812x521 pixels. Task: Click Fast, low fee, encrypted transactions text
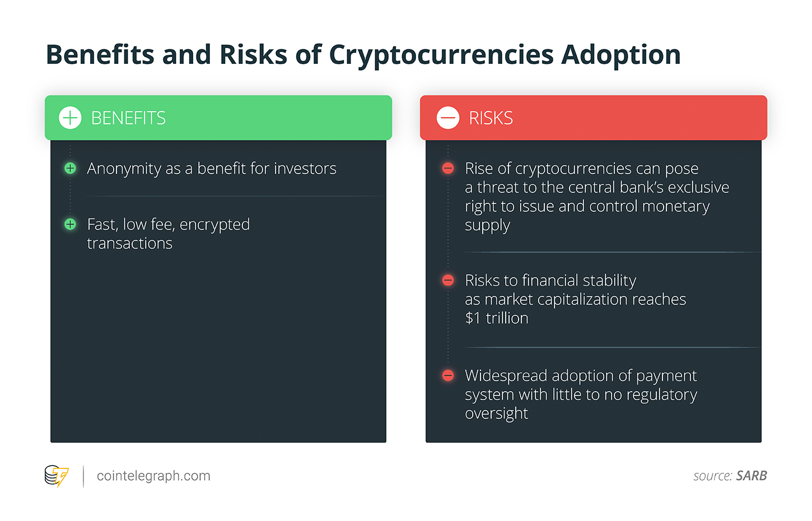[x=169, y=234]
